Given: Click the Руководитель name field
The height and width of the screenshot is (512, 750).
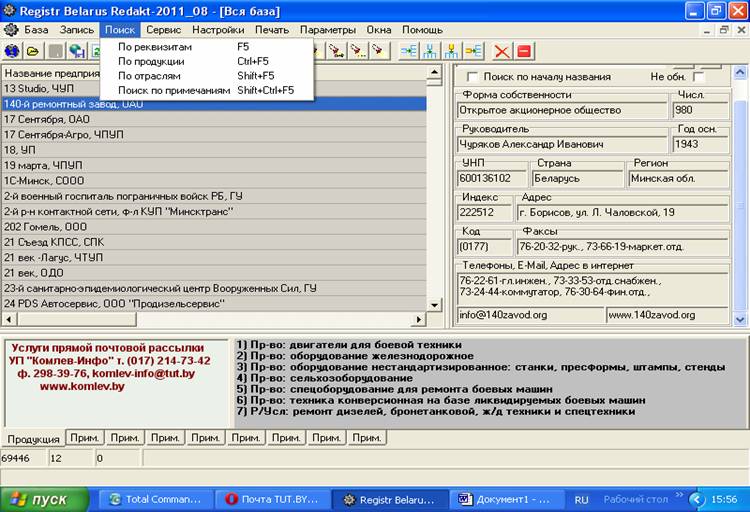Looking at the screenshot, I should click(x=562, y=145).
